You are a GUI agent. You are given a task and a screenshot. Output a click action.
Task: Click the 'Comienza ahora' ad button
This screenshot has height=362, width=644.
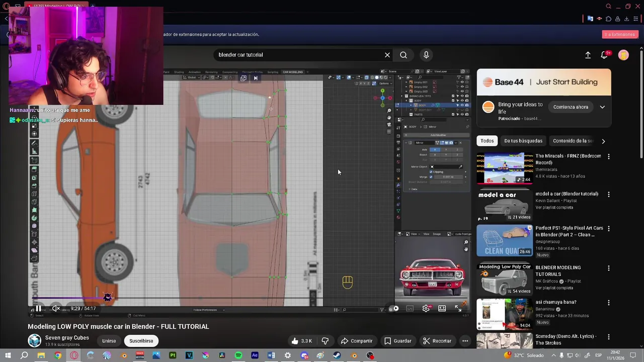[571, 107]
